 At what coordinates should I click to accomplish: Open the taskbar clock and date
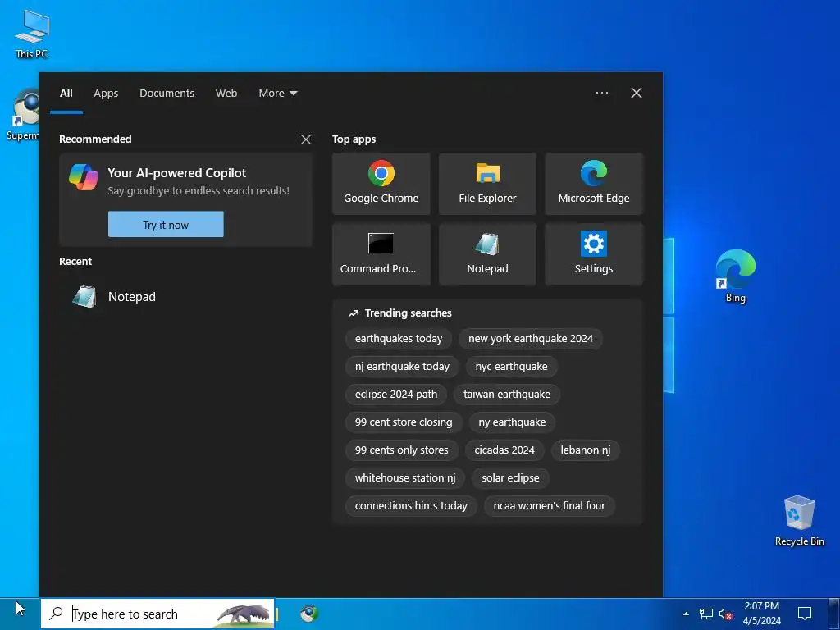tap(761, 614)
